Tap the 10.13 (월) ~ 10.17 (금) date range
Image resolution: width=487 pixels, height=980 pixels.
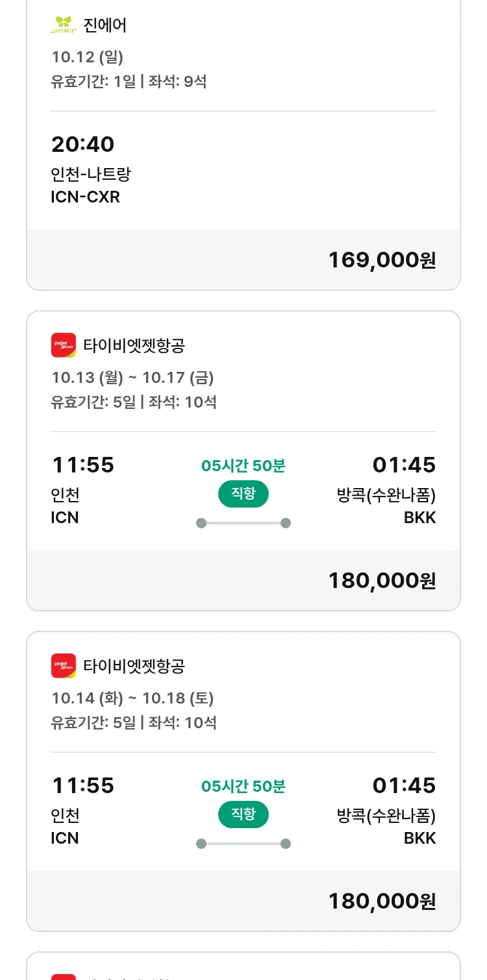coord(132,377)
